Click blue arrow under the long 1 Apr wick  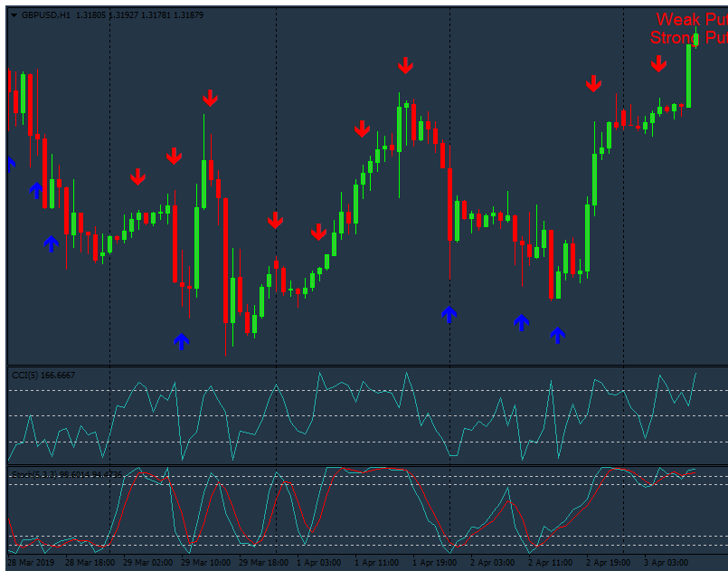tap(449, 314)
